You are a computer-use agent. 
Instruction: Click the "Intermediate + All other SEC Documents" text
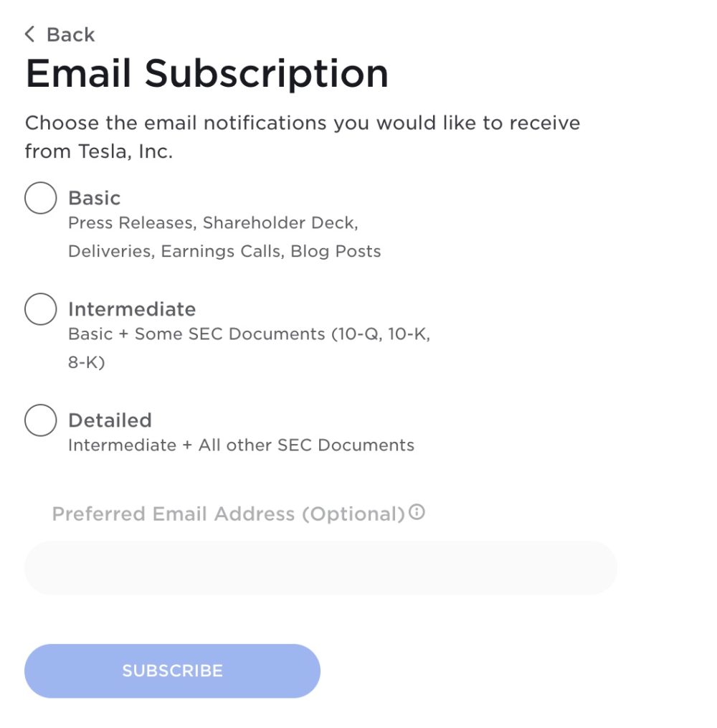(241, 445)
